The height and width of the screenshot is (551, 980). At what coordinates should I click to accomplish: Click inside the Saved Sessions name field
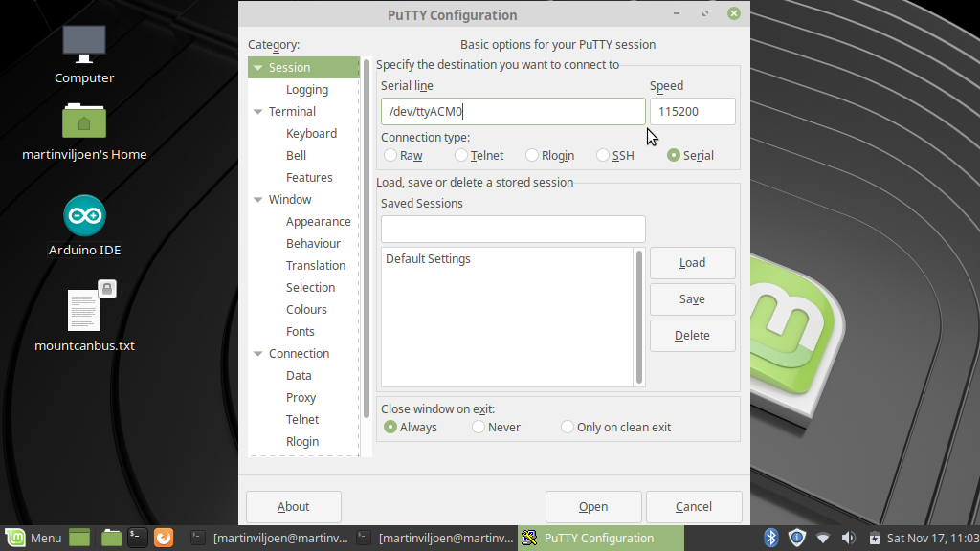tap(513, 229)
